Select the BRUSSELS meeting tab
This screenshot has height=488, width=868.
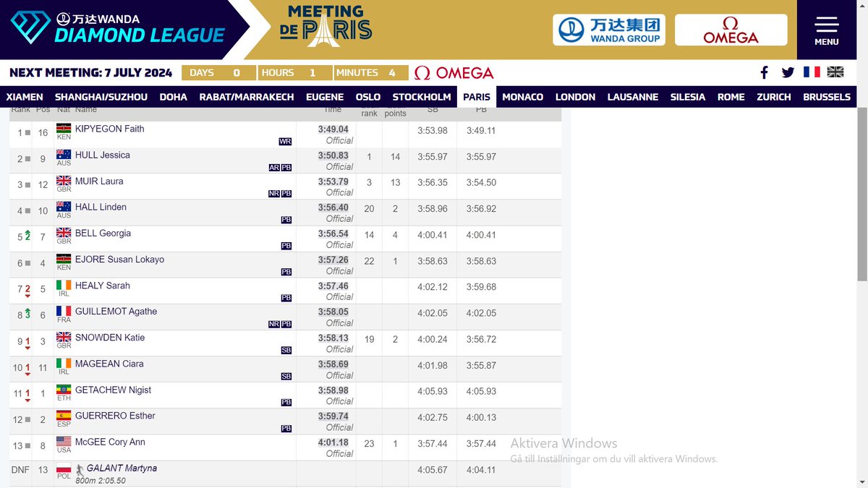pos(827,97)
